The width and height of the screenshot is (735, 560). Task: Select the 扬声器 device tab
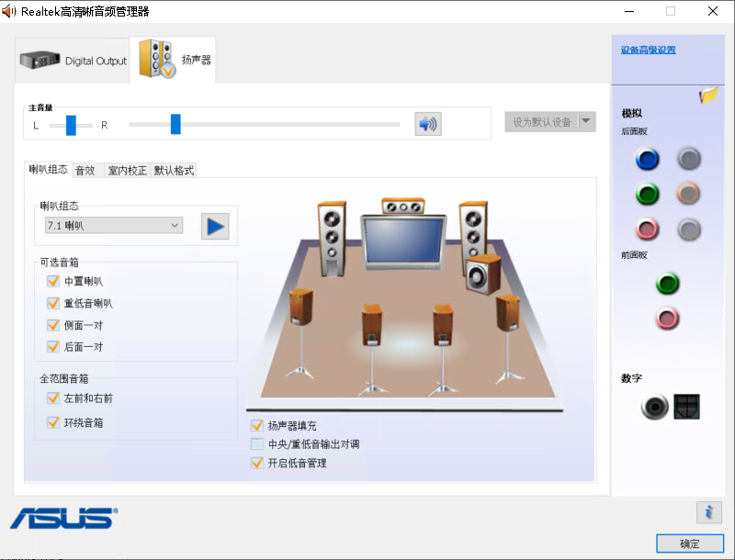(173, 60)
